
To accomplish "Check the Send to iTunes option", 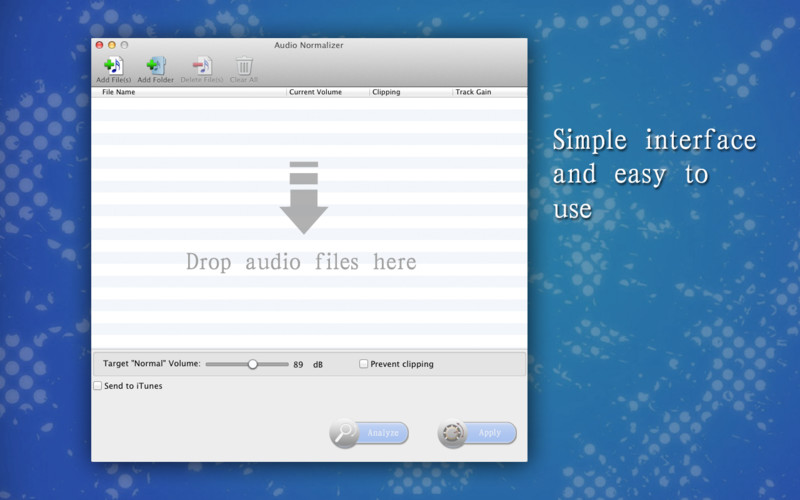I will pos(97,386).
